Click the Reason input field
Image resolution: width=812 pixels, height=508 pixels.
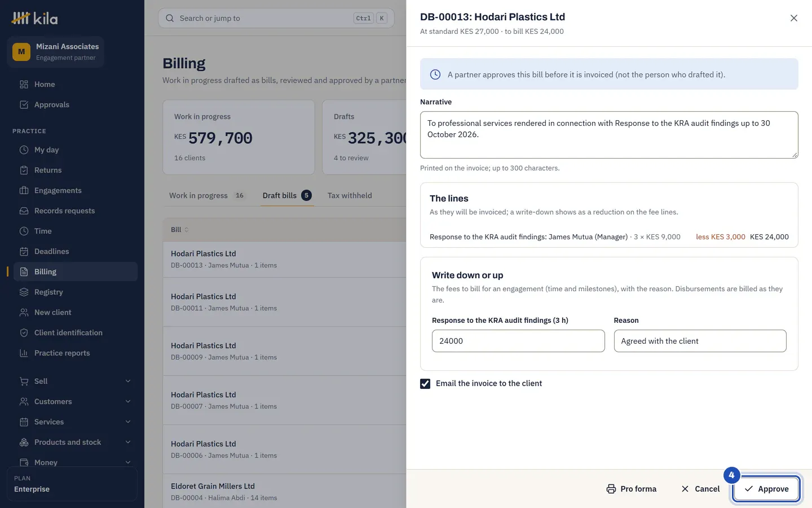point(700,341)
